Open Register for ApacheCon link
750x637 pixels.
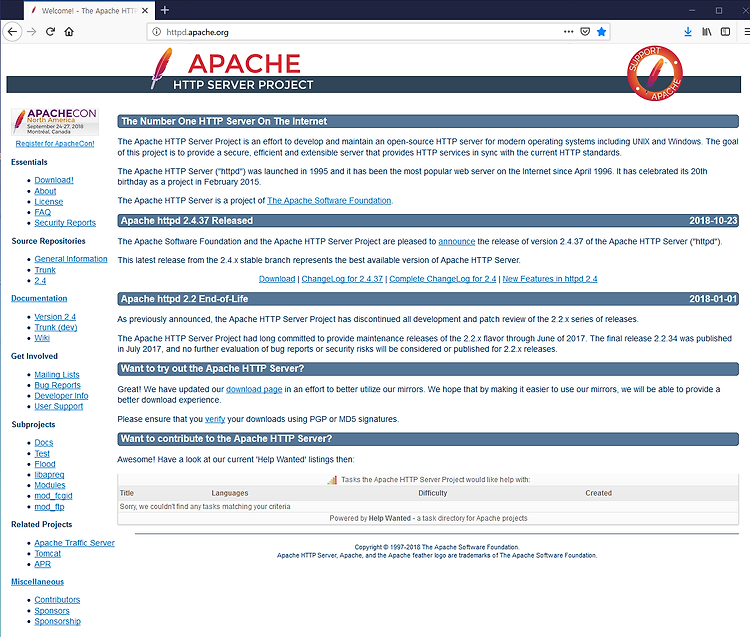(55, 143)
